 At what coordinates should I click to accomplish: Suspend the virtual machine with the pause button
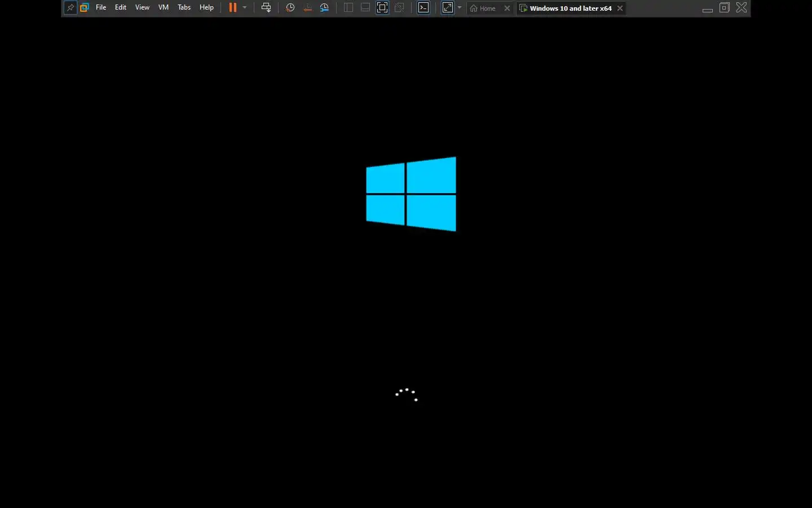coord(232,8)
